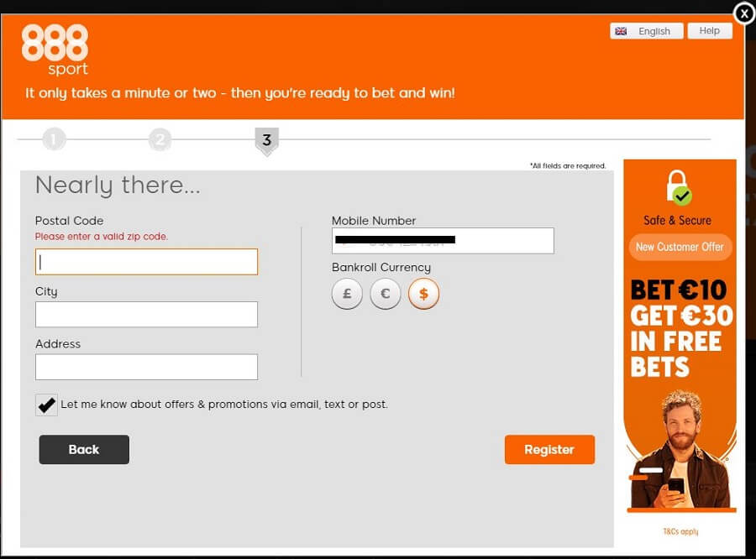Image resolution: width=756 pixels, height=559 pixels.
Task: Untick the offers and promotions checkbox
Action: pos(46,405)
